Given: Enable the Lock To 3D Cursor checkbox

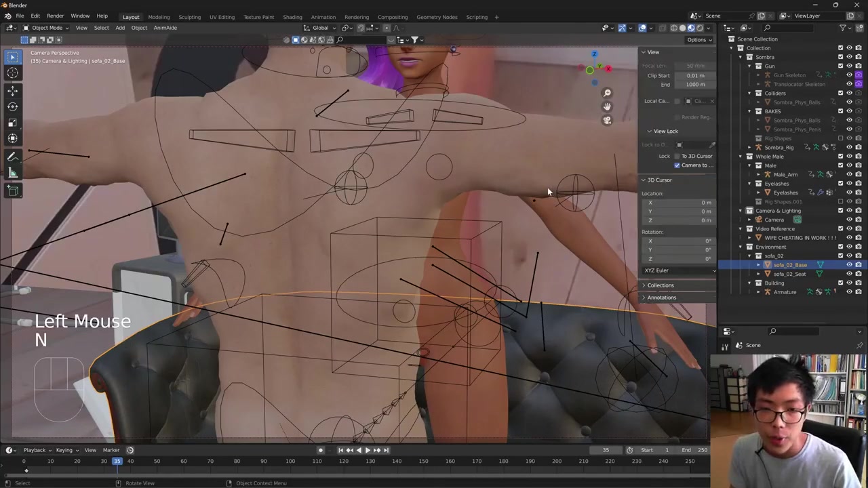Looking at the screenshot, I should 677,156.
